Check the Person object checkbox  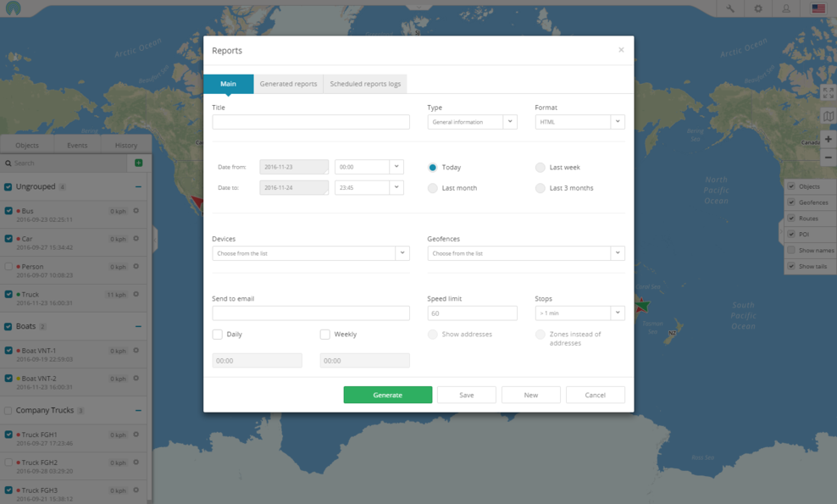pyautogui.click(x=8, y=267)
